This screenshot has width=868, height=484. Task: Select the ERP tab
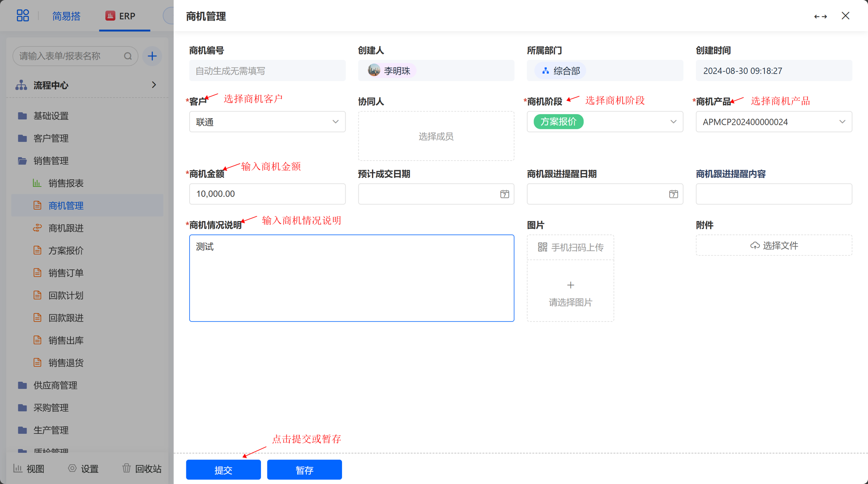[x=121, y=16]
